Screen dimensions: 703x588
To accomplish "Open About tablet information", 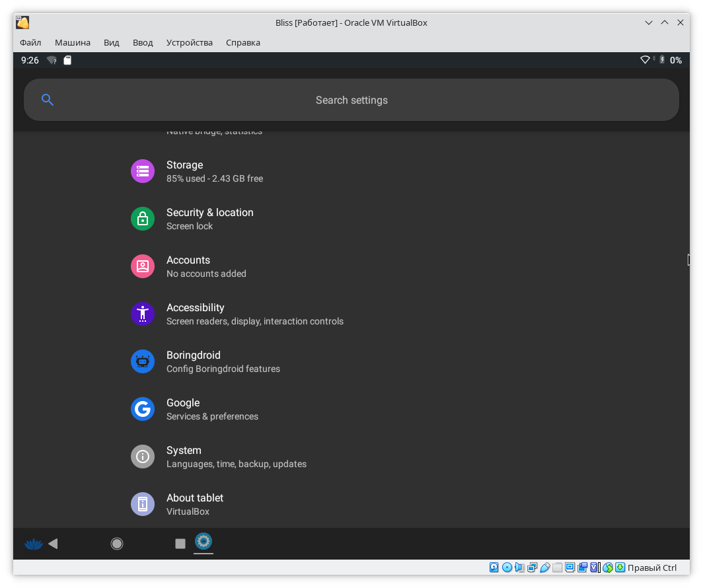I will [x=194, y=504].
